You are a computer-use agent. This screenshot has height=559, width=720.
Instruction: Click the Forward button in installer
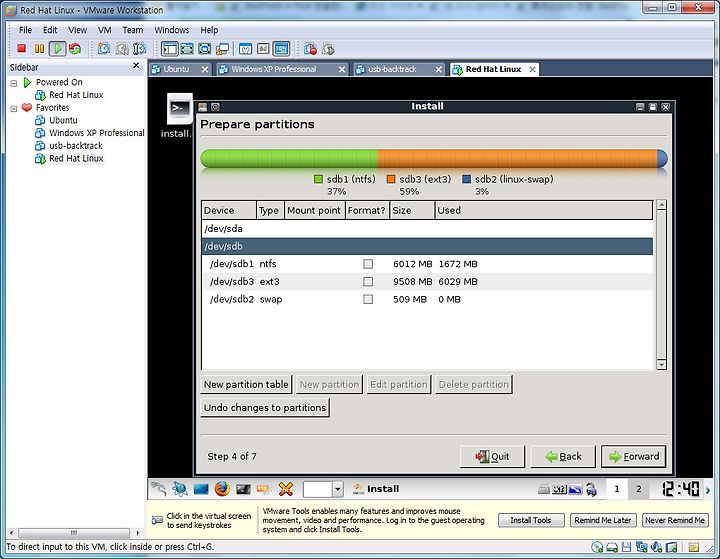click(634, 457)
